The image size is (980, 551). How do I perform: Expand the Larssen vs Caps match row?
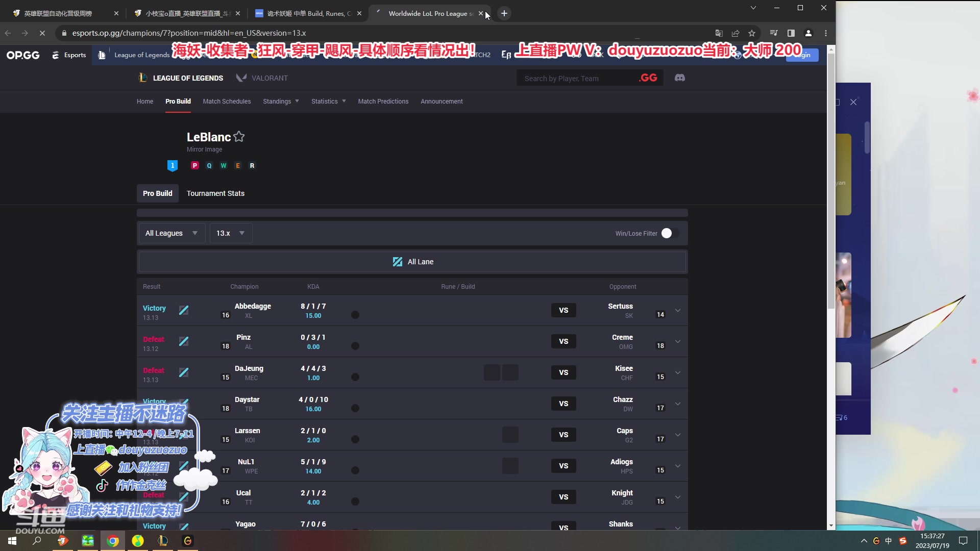(x=678, y=435)
